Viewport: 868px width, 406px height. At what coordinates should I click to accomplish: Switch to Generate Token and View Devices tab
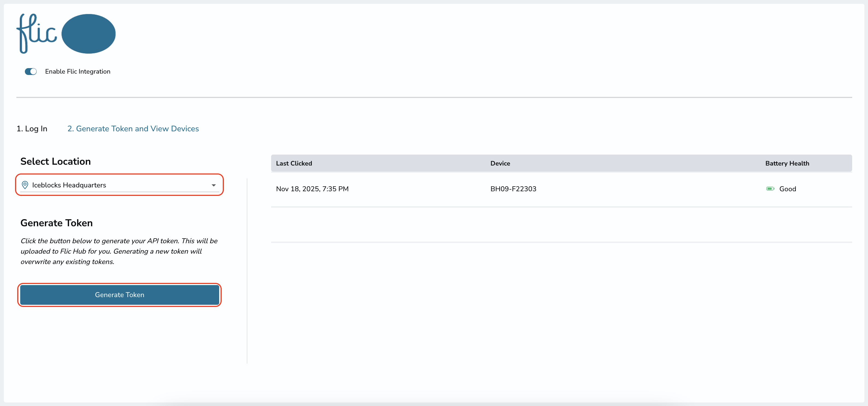[133, 129]
